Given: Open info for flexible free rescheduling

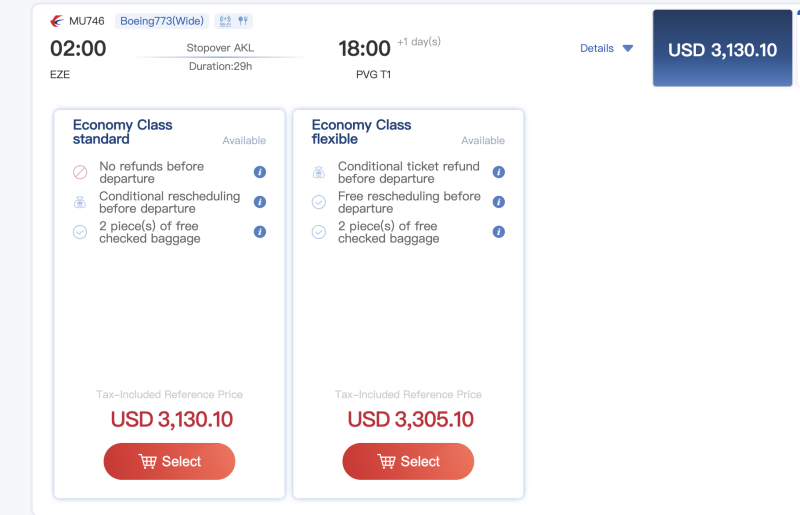Looking at the screenshot, I should (499, 202).
